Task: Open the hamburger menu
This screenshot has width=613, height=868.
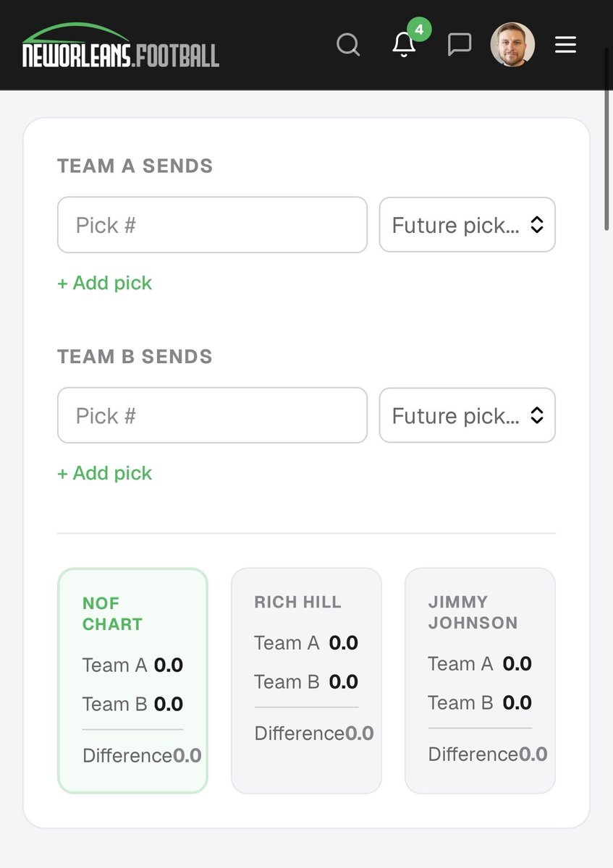Action: pyautogui.click(x=565, y=45)
